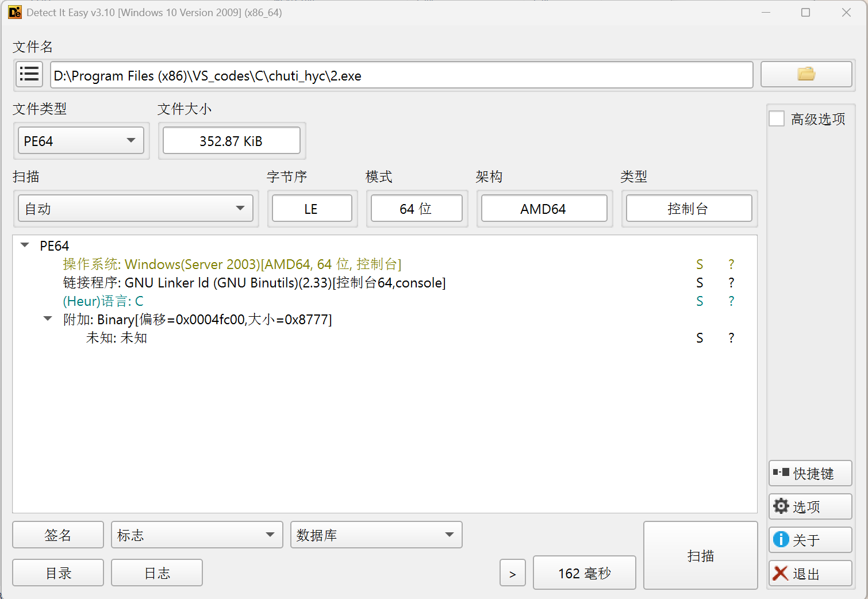Enable the 高级选项 checkbox
Viewport: 868px width, 599px height.
776,118
